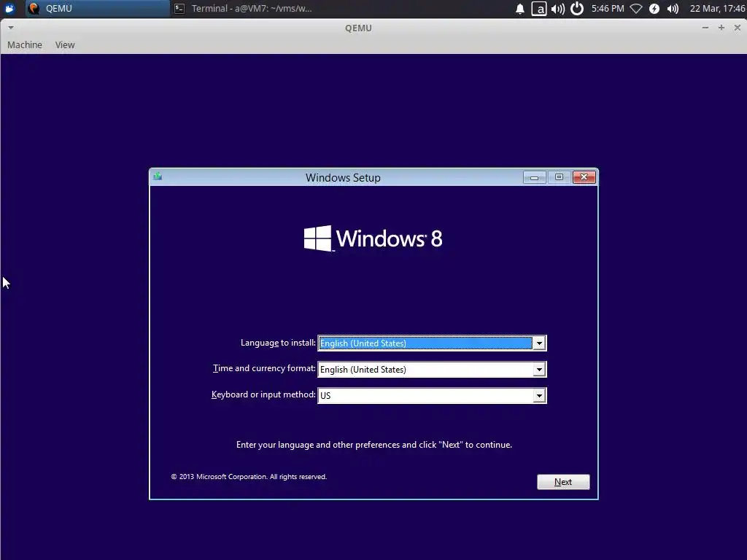Expand the Language to install dropdown arrow
This screenshot has height=560, width=747.
coord(539,343)
